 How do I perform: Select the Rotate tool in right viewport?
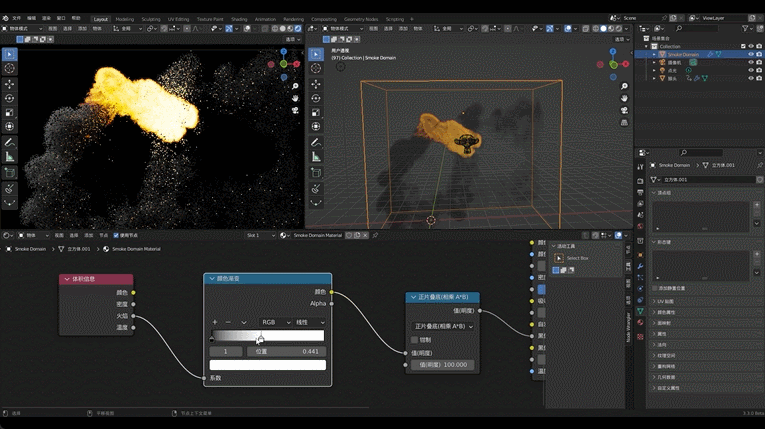click(x=318, y=98)
